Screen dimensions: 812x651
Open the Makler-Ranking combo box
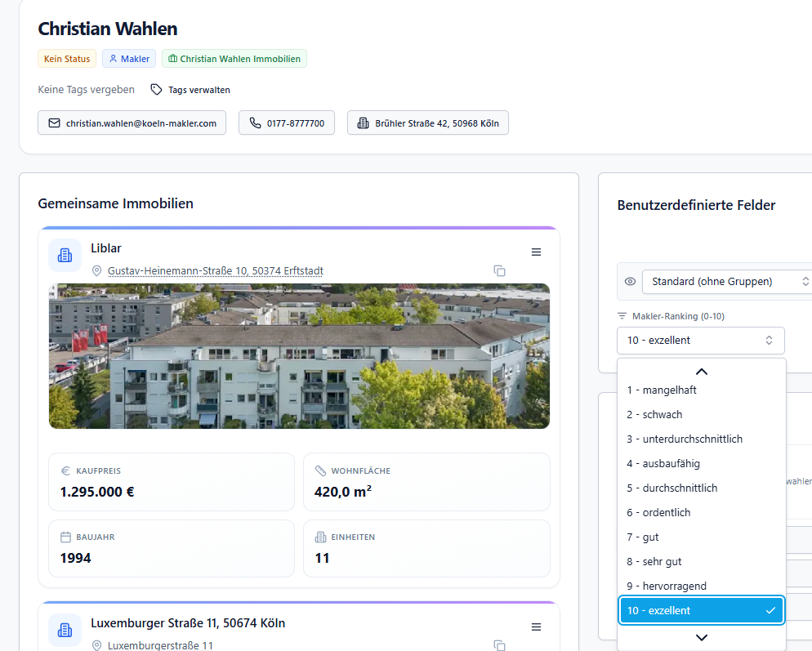[700, 341]
